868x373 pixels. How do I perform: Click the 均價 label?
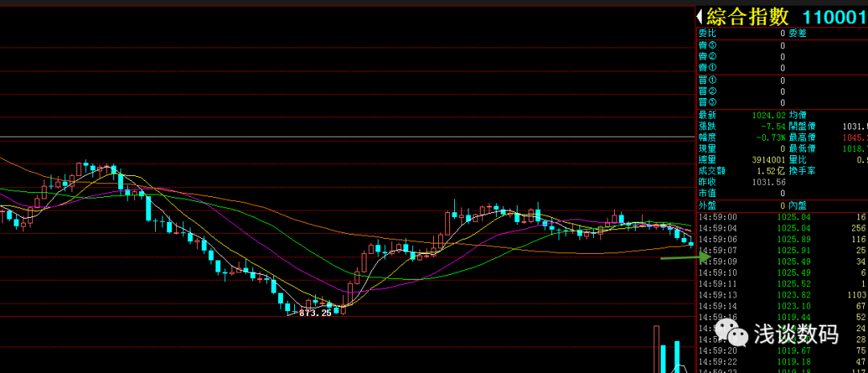[x=798, y=115]
